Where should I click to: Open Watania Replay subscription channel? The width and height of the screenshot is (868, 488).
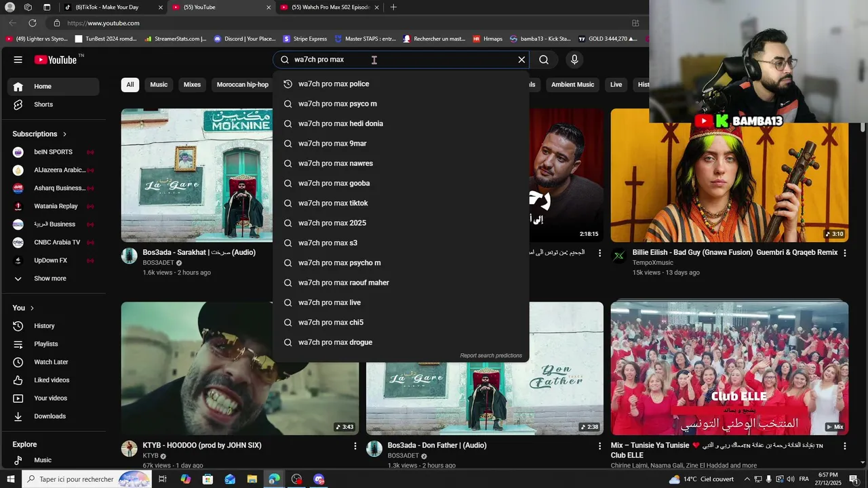(53, 206)
